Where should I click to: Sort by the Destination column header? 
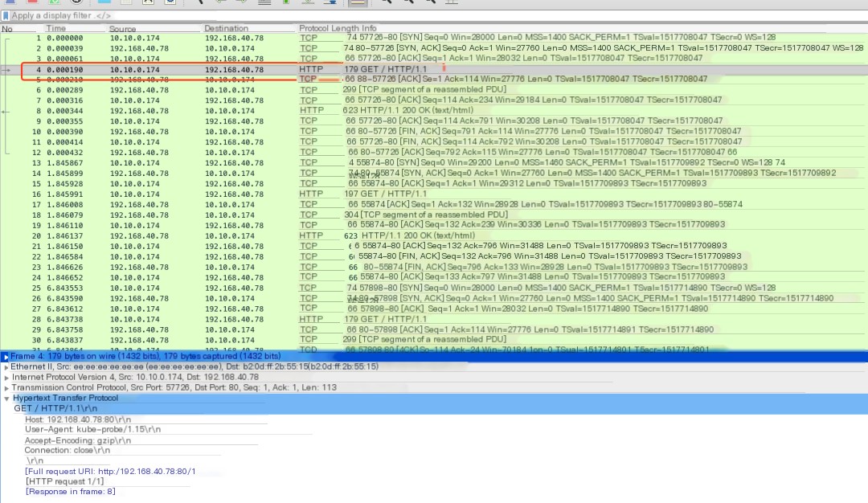click(x=226, y=28)
